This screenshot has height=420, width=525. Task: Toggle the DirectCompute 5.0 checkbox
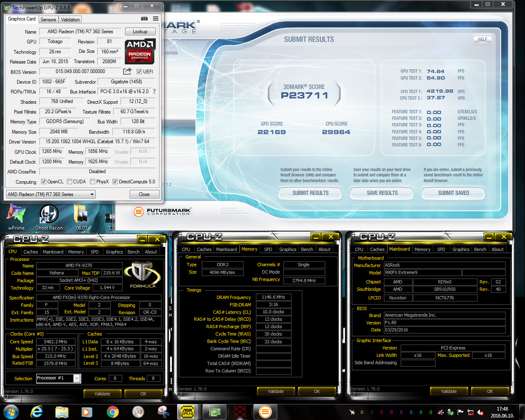[x=115, y=181]
